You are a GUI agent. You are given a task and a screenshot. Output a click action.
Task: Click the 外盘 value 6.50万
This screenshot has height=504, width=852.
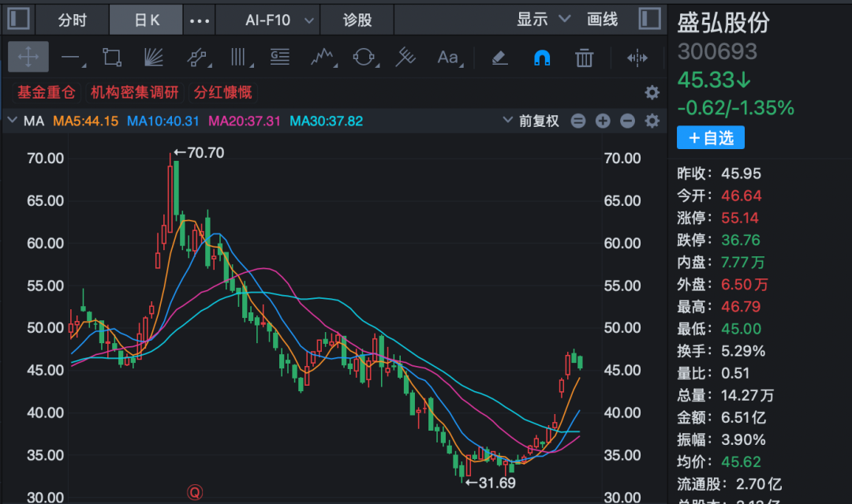coord(745,285)
